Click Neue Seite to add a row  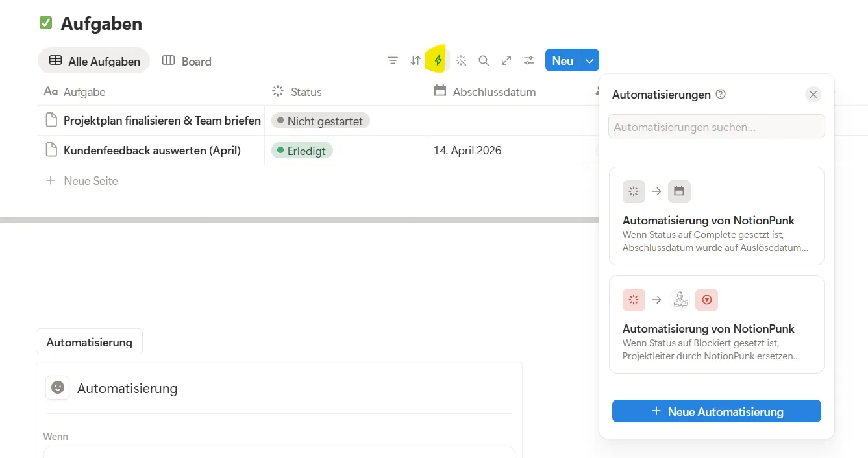[82, 181]
